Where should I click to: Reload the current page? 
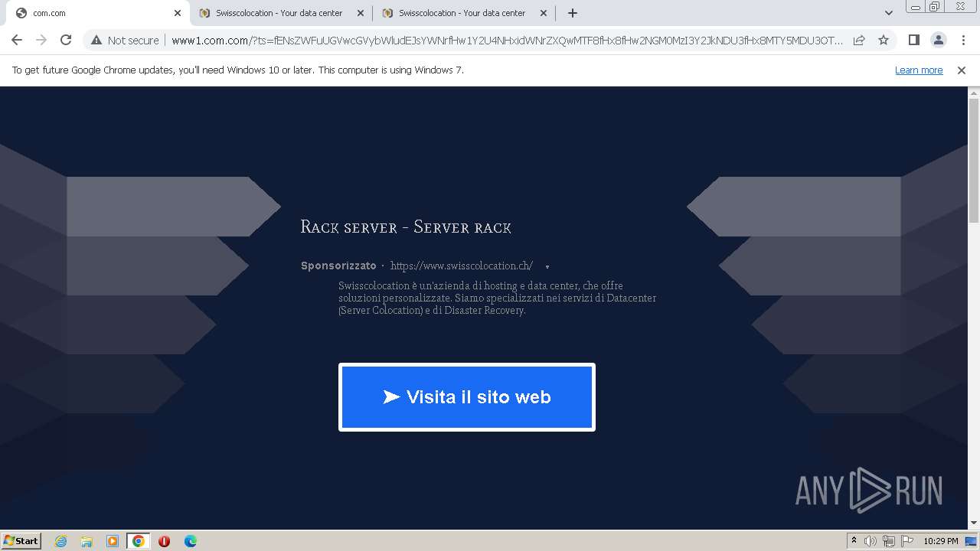pyautogui.click(x=66, y=41)
